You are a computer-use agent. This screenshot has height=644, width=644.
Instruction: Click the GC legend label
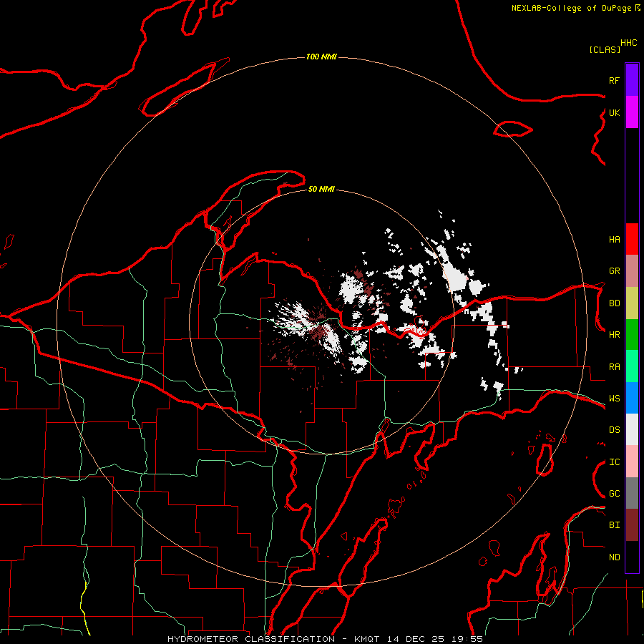tap(614, 494)
